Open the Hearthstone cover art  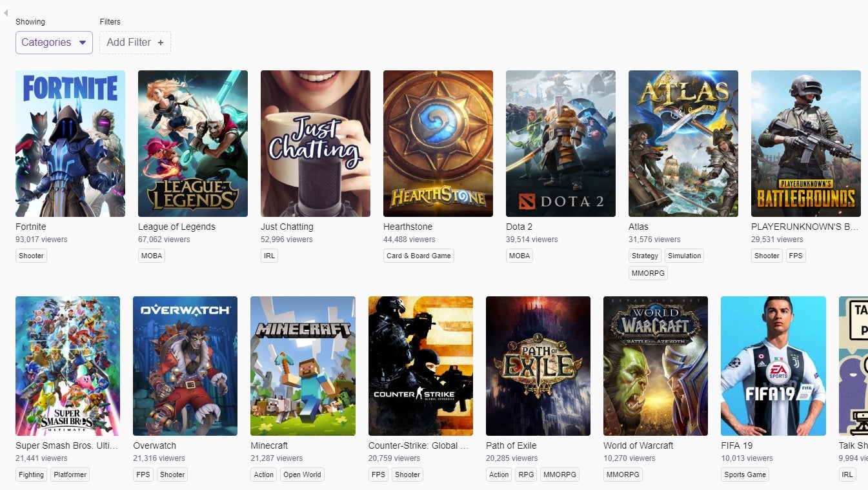[x=438, y=143]
